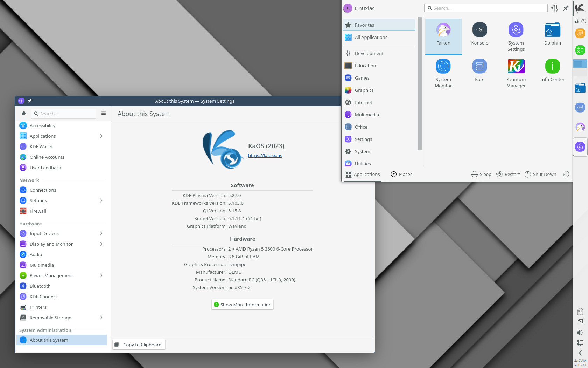Open Firewall settings
This screenshot has width=588, height=368.
(x=62, y=211)
